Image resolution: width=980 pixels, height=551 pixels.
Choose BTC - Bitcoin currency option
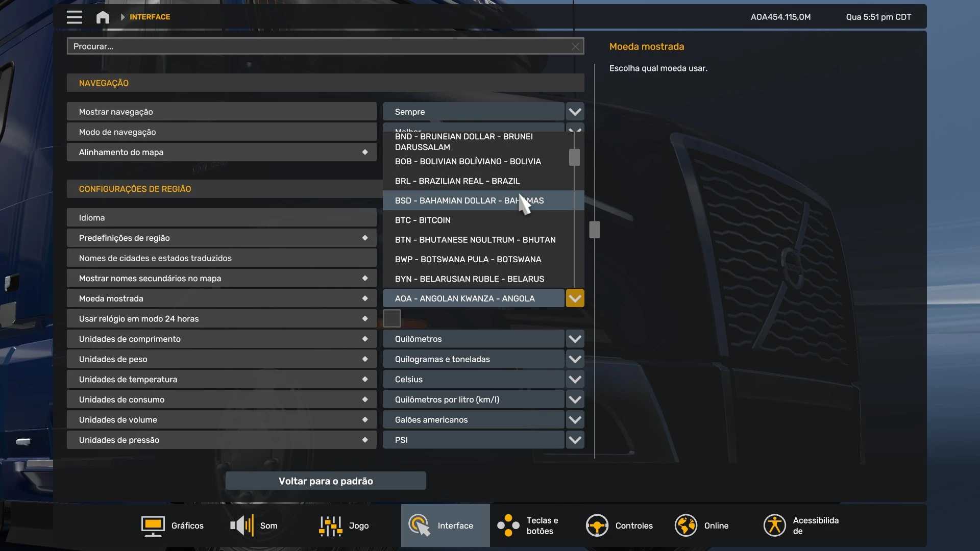(x=423, y=220)
